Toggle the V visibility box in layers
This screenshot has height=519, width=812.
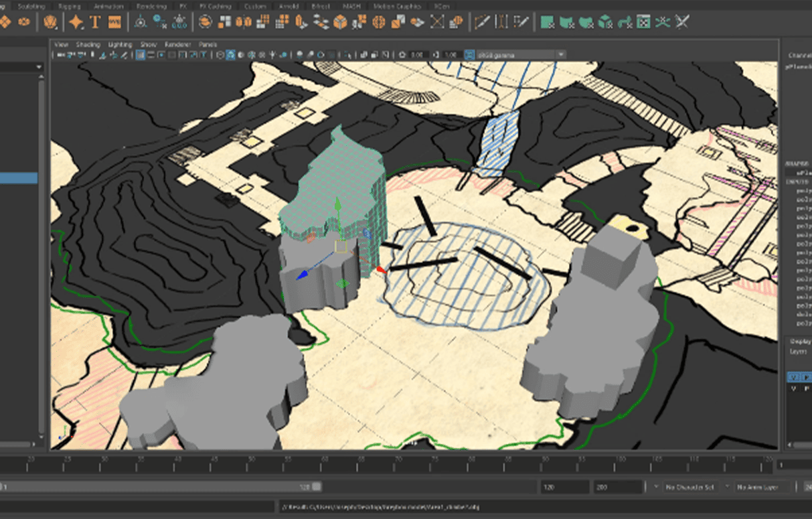[793, 377]
